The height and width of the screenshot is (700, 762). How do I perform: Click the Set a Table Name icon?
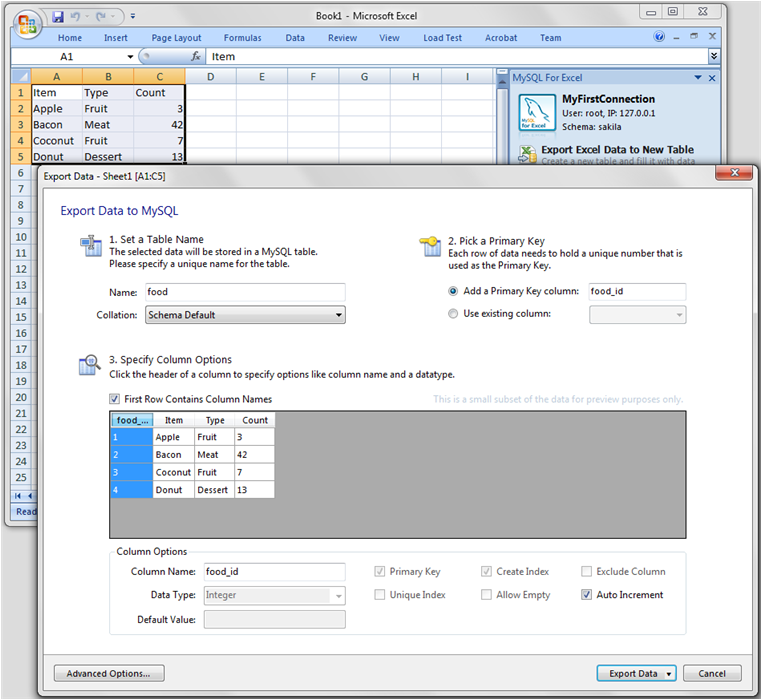(91, 246)
